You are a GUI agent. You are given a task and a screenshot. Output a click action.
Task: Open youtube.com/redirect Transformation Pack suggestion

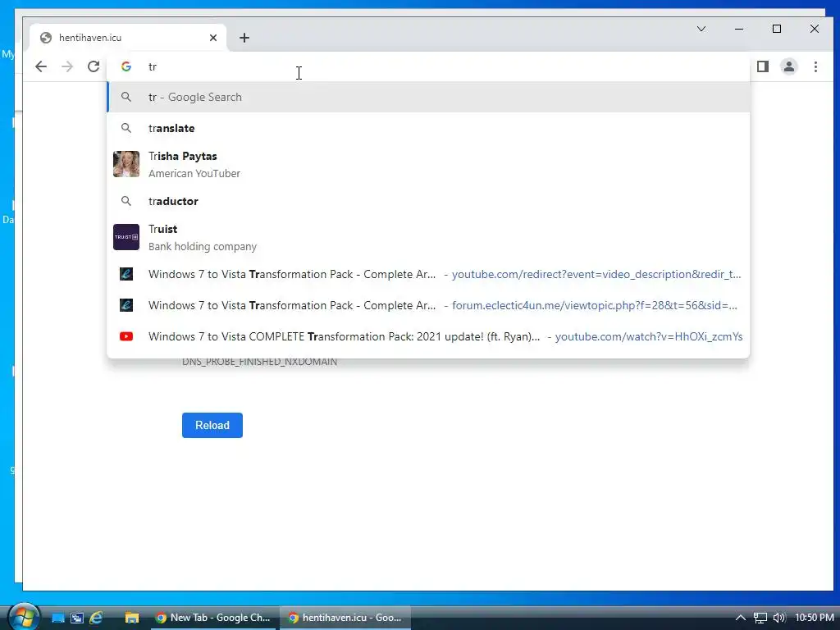tap(428, 274)
